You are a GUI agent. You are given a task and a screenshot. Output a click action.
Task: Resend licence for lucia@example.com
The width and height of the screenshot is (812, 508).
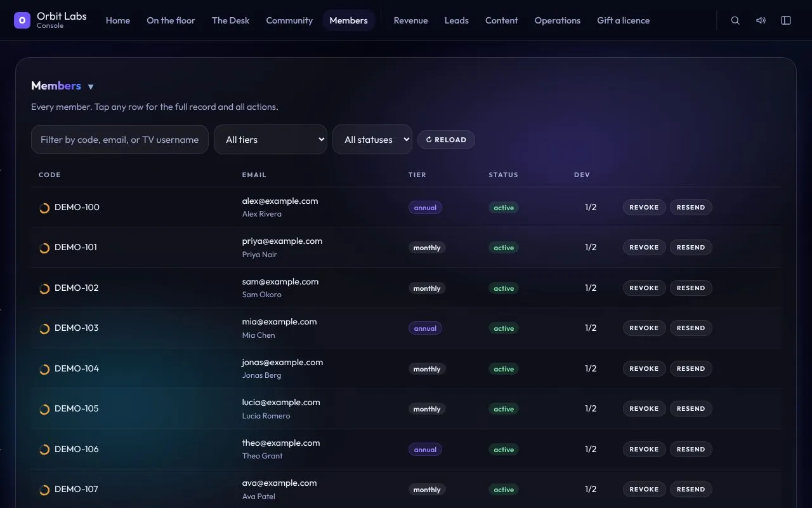pos(691,409)
